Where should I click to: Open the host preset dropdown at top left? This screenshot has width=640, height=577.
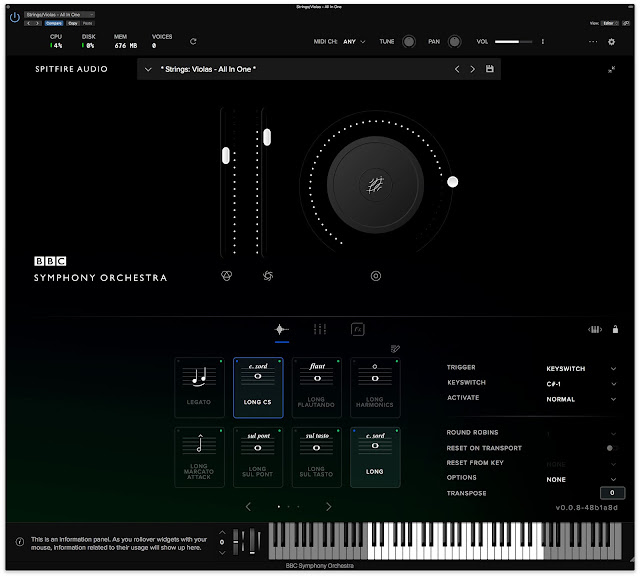click(60, 15)
